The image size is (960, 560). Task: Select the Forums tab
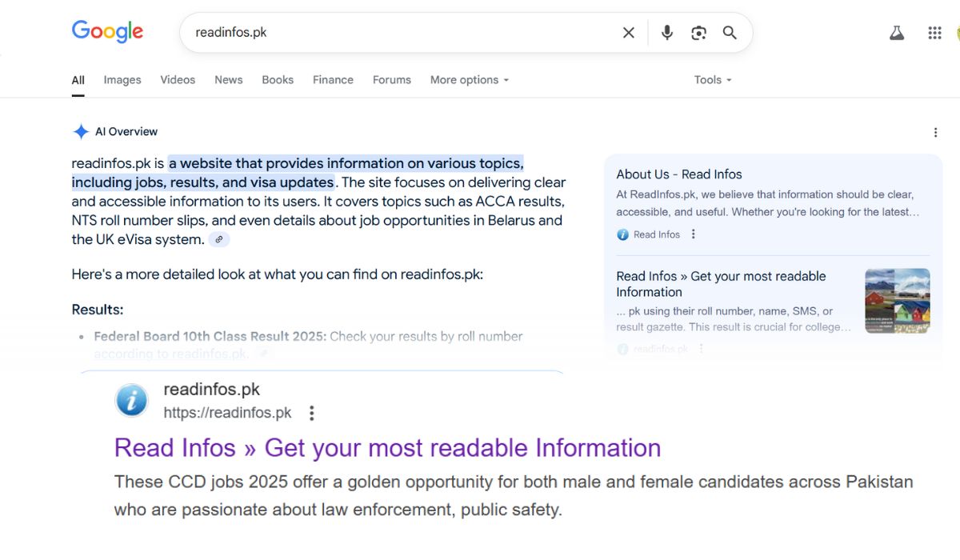391,80
